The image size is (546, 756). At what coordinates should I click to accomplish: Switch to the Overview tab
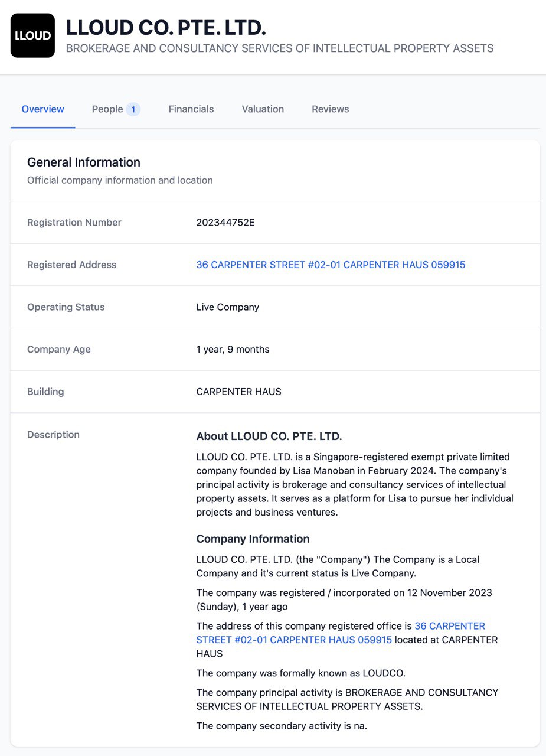pos(42,109)
